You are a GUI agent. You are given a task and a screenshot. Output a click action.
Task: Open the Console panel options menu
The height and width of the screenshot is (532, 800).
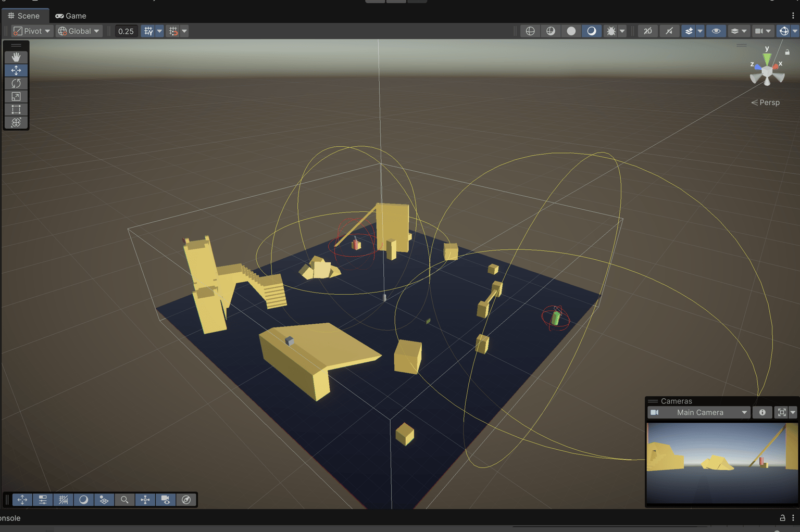[x=793, y=518]
